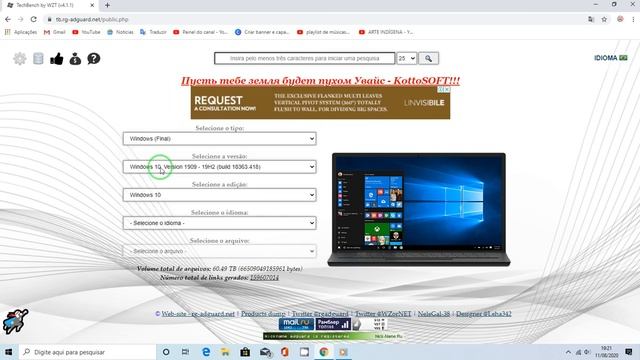This screenshot has height=360, width=640.
Task: Show hidden system tray icons
Action: coord(568,352)
